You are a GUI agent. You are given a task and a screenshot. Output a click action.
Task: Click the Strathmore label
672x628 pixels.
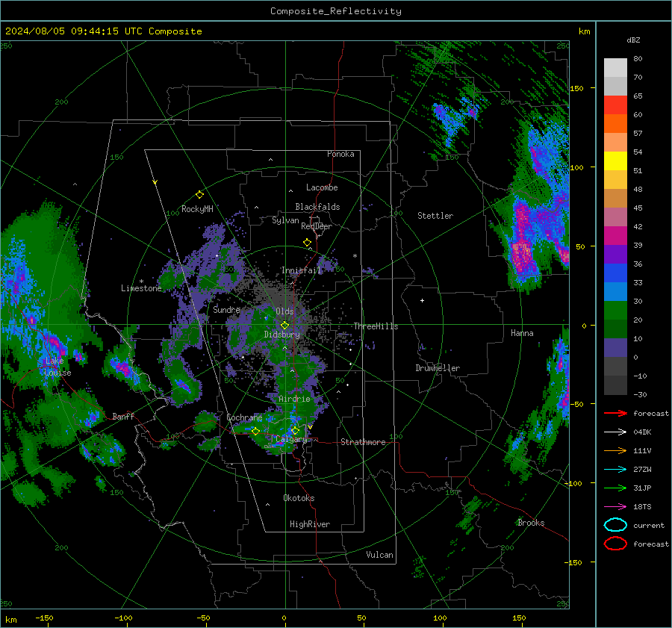[363, 442]
